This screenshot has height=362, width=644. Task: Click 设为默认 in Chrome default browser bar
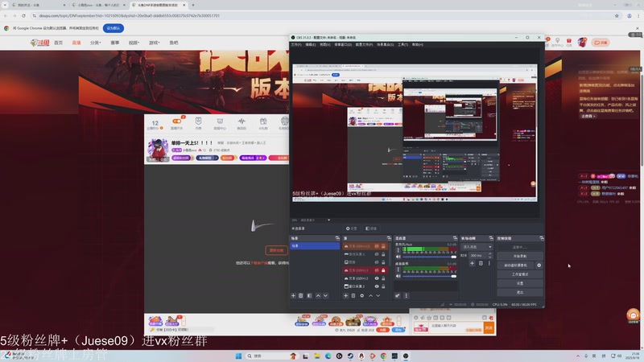point(114,28)
